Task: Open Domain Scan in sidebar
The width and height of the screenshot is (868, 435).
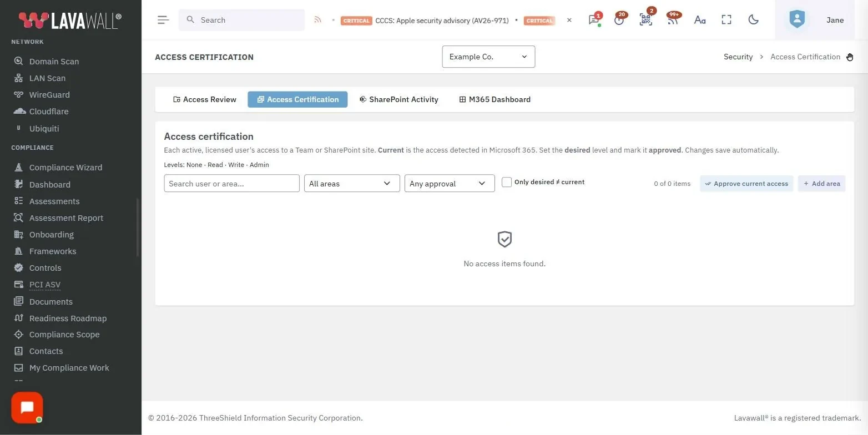Action: click(x=54, y=62)
